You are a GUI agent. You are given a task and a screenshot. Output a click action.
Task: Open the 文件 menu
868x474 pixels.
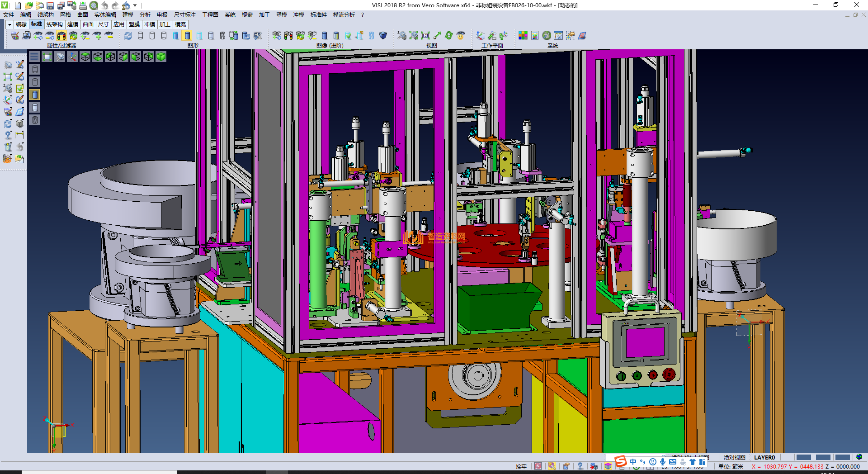pyautogui.click(x=9, y=15)
